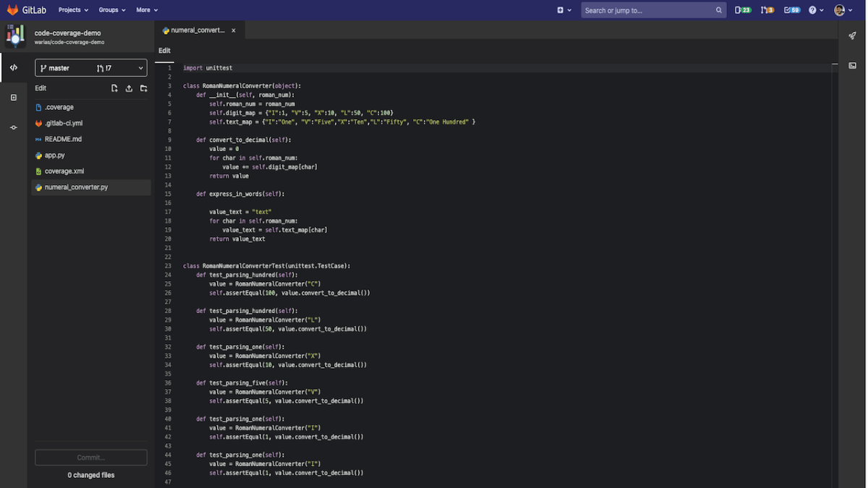Open the Projects dropdown menu
The width and height of the screenshot is (868, 488).
73,10
